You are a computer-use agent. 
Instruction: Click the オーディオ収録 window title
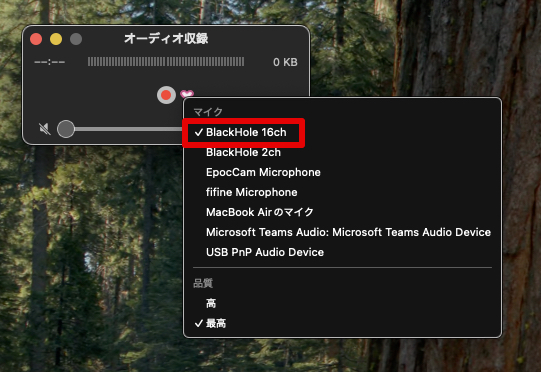[166, 39]
